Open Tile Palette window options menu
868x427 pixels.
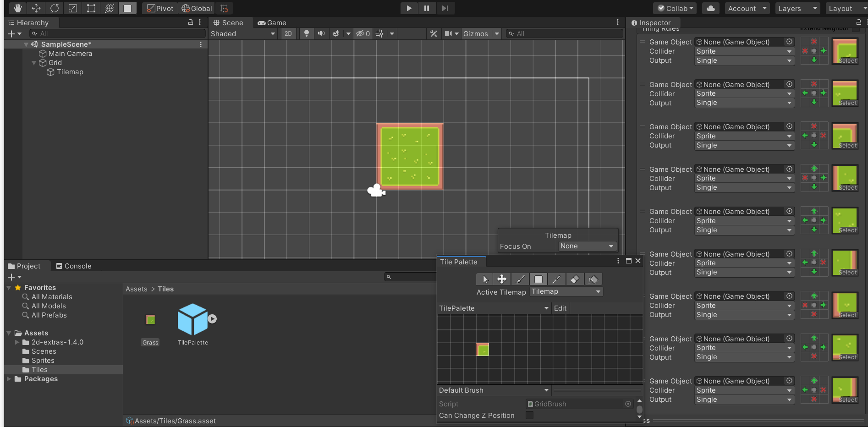pyautogui.click(x=618, y=261)
